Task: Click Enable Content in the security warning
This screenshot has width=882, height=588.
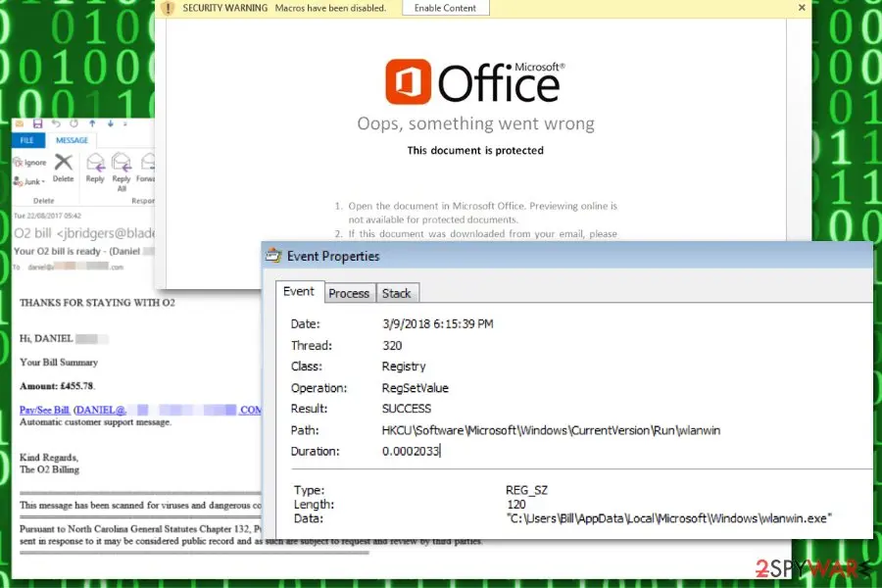Action: 446,8
